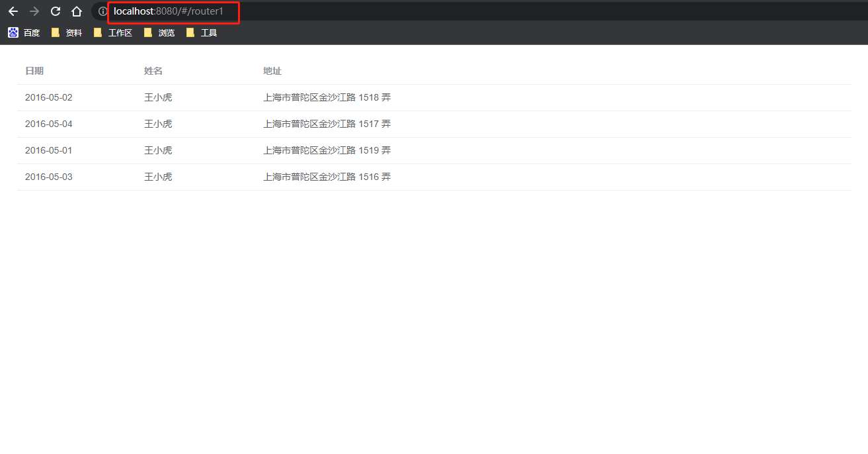Click 王小虎 in the 2016-05-03 row
The image size is (868, 454).
[x=158, y=177]
